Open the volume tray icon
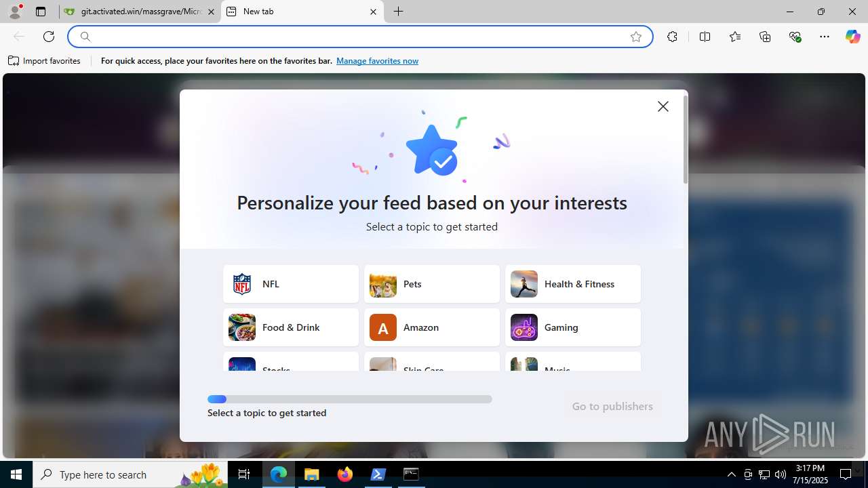The width and height of the screenshot is (868, 488). [781, 474]
